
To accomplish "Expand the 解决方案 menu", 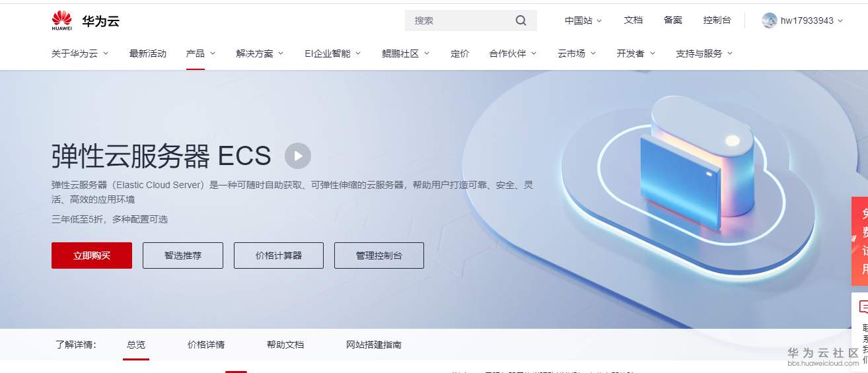I will [x=260, y=53].
